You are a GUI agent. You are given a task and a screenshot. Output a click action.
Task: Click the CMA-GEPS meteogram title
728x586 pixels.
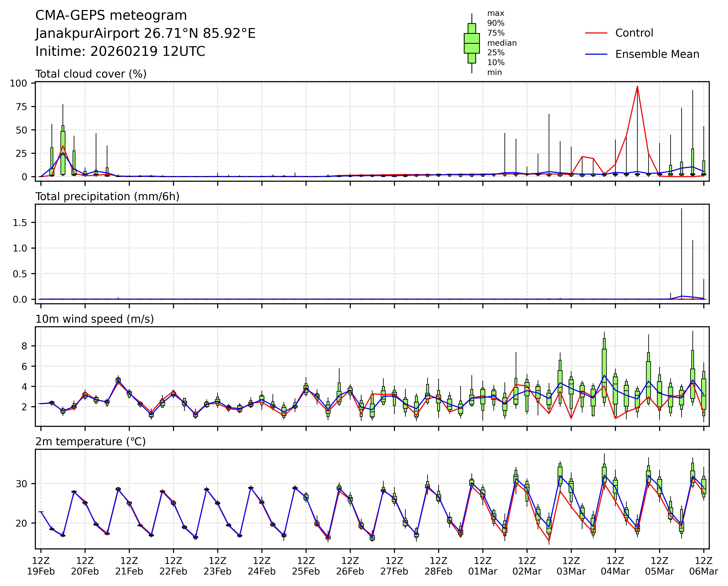click(x=111, y=15)
